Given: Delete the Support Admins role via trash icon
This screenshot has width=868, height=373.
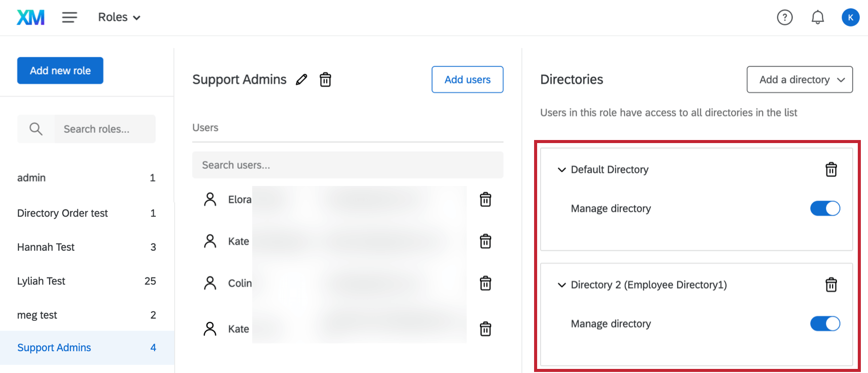Looking at the screenshot, I should point(325,80).
